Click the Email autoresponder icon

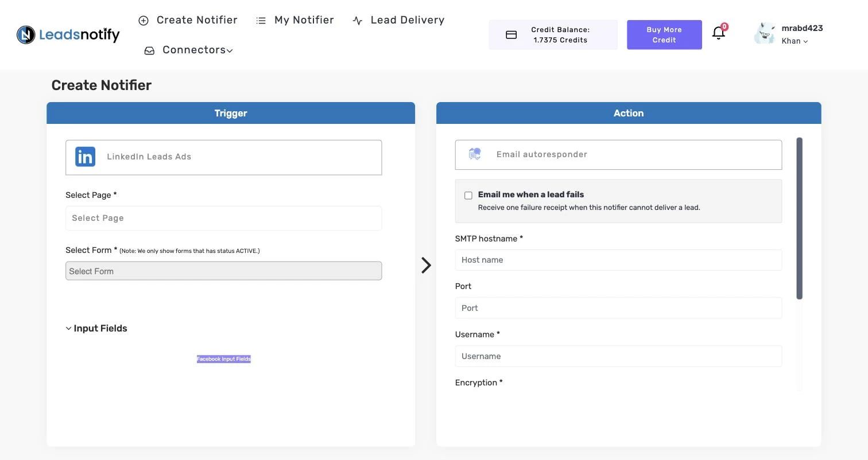tap(475, 154)
